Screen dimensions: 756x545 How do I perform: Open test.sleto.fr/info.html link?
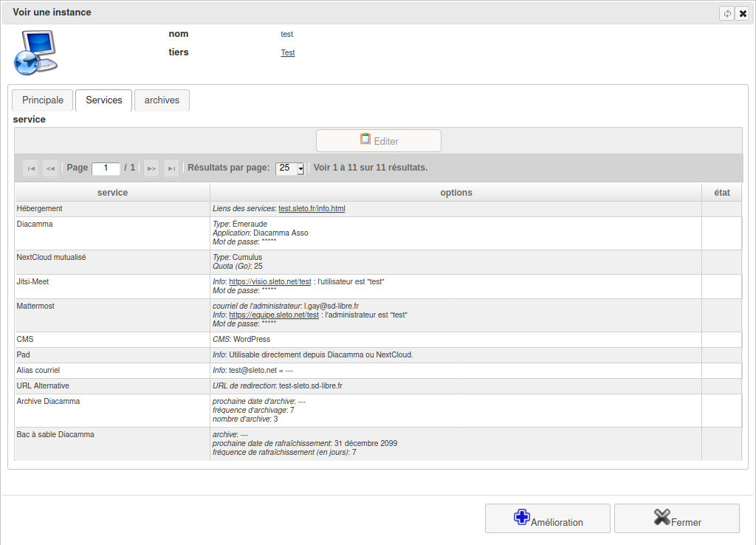[x=312, y=209]
